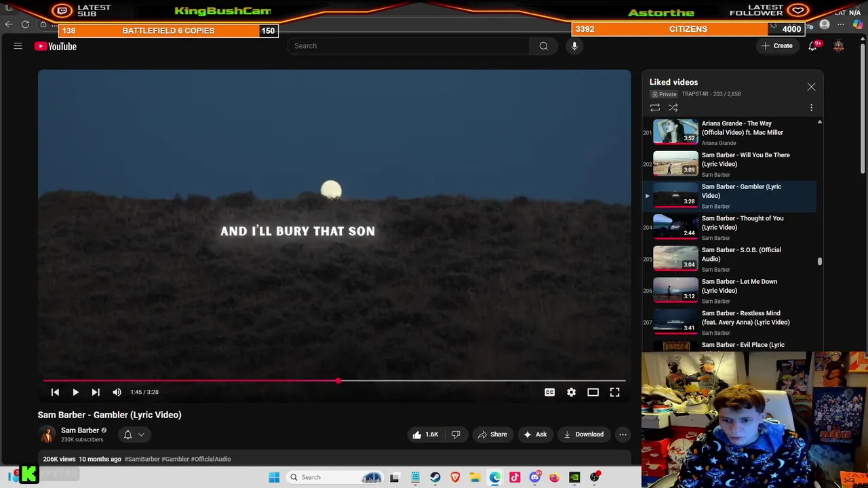
Task: Select Sam Barber - Restless Mind video
Action: 730,322
